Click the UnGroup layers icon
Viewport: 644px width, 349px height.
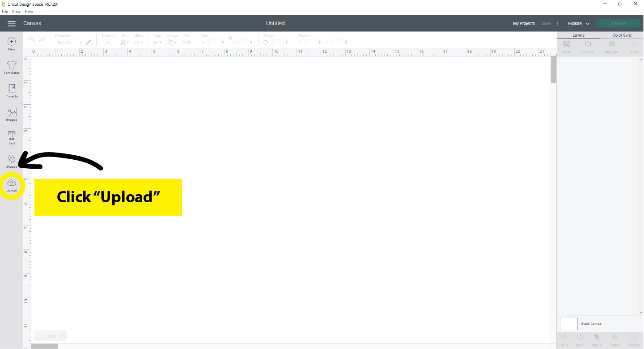click(588, 44)
